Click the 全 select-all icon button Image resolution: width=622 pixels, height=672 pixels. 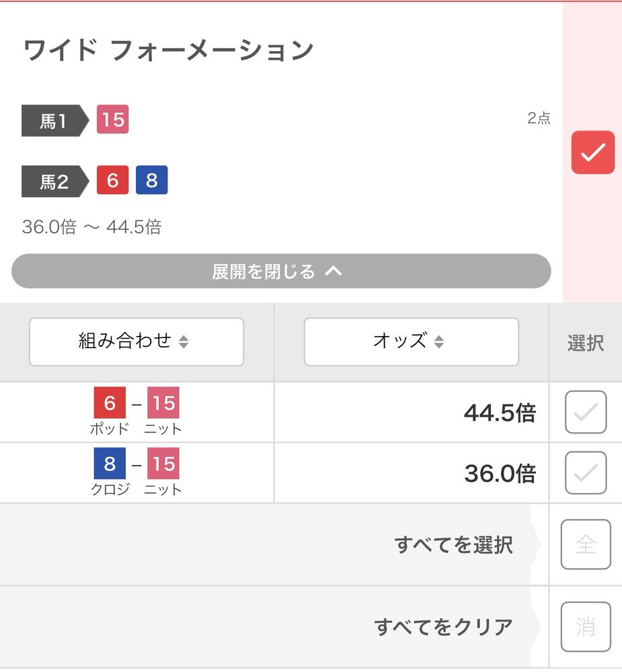click(x=586, y=544)
